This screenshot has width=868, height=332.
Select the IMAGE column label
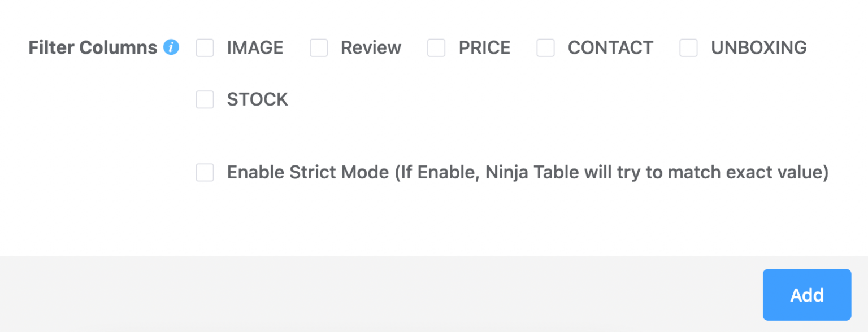pos(255,48)
